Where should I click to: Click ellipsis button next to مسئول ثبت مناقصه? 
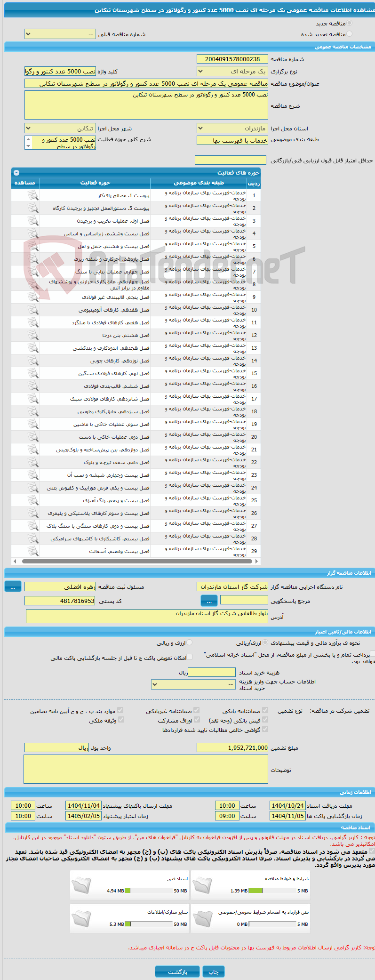[13, 586]
